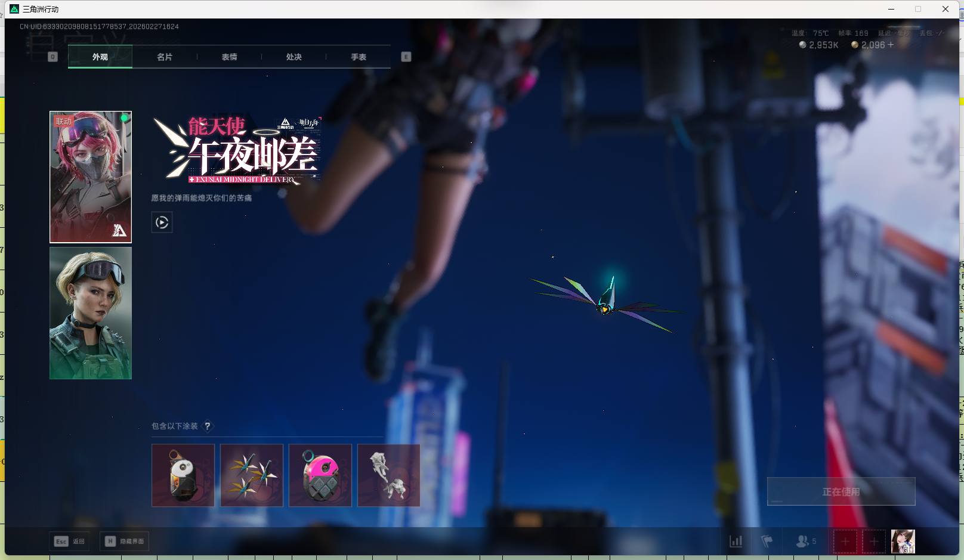Select the pink grenade skin item
The image size is (964, 560).
(320, 475)
